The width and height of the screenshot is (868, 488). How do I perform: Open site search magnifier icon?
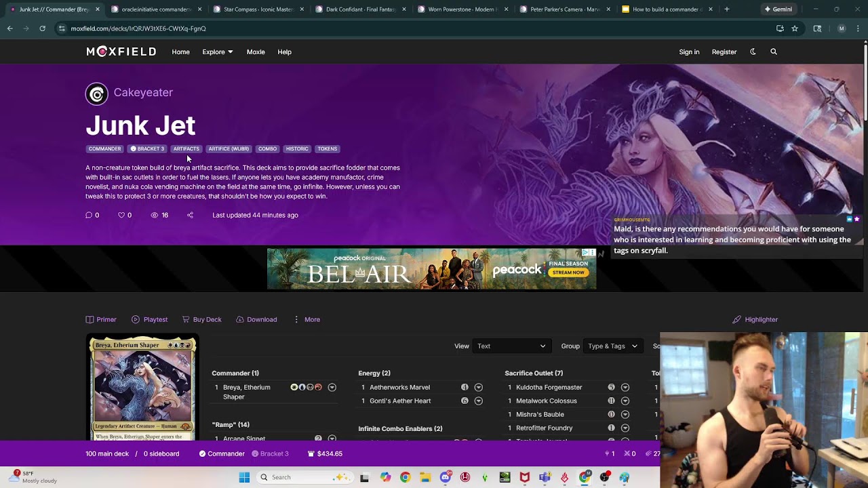pyautogui.click(x=774, y=52)
